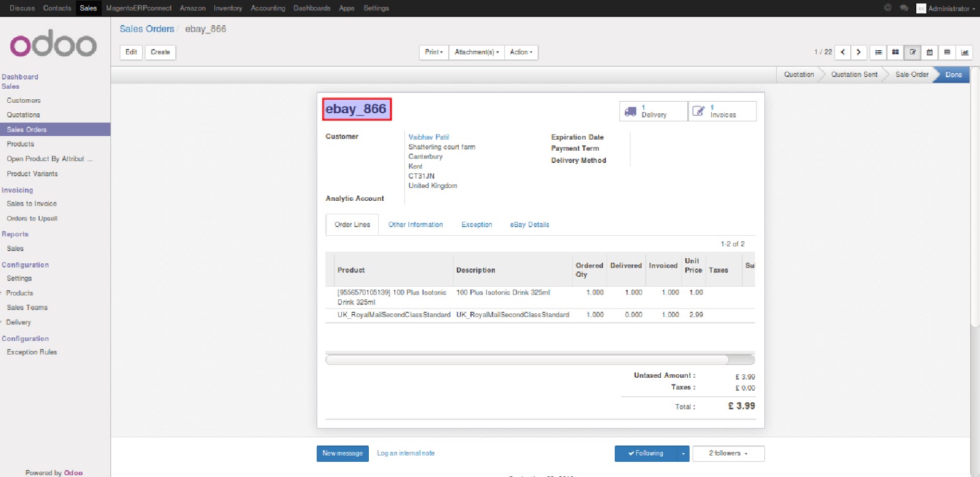This screenshot has height=477, width=980.
Task: Expand the Delivery sidebar item
Action: [18, 323]
